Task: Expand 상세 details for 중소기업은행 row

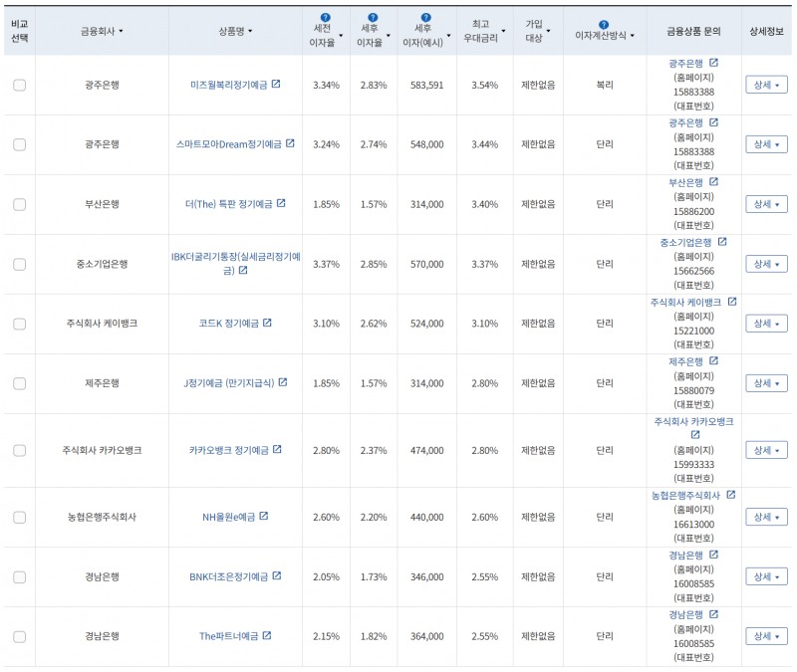Action: coord(766,264)
